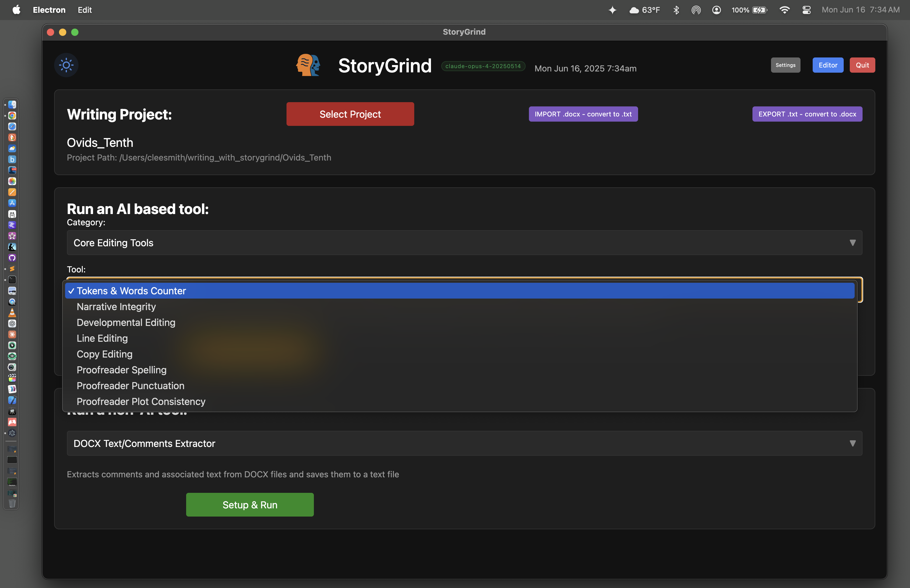The width and height of the screenshot is (910, 588).
Task: Import .docx and convert to .txt
Action: tap(583, 114)
